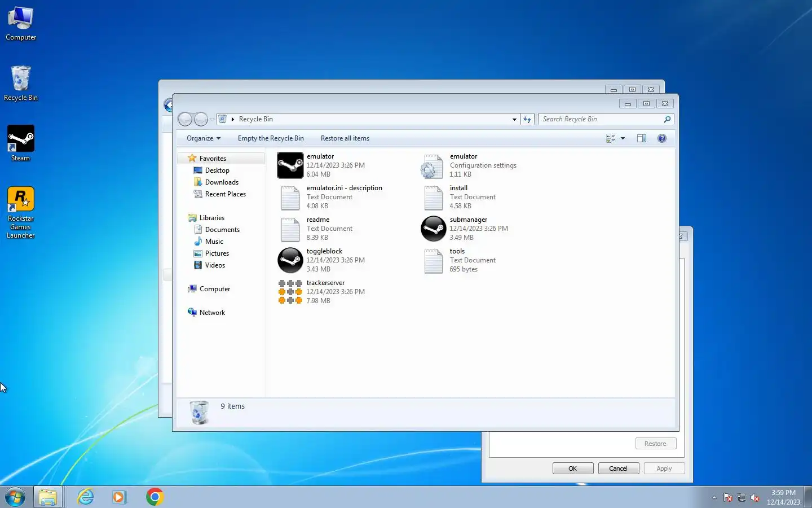812x508 pixels.
Task: Click the Recycle Bin breadcrumb arrow
Action: click(x=232, y=119)
